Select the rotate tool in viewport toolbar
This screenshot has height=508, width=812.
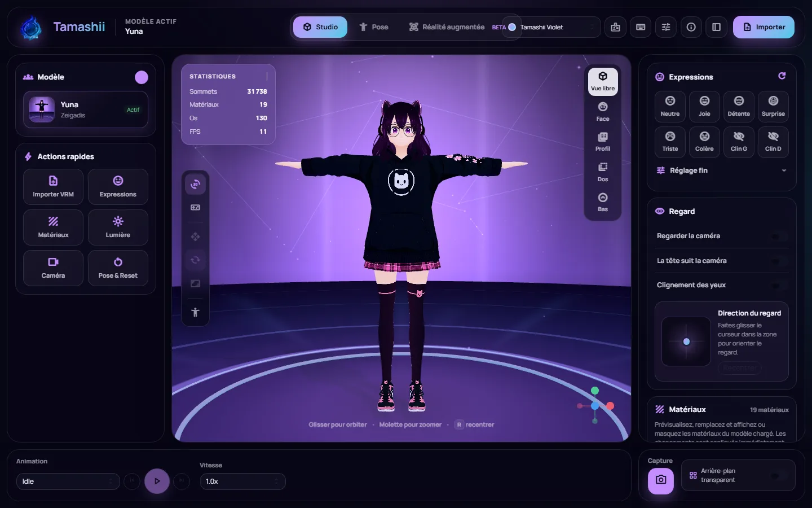coord(196,260)
